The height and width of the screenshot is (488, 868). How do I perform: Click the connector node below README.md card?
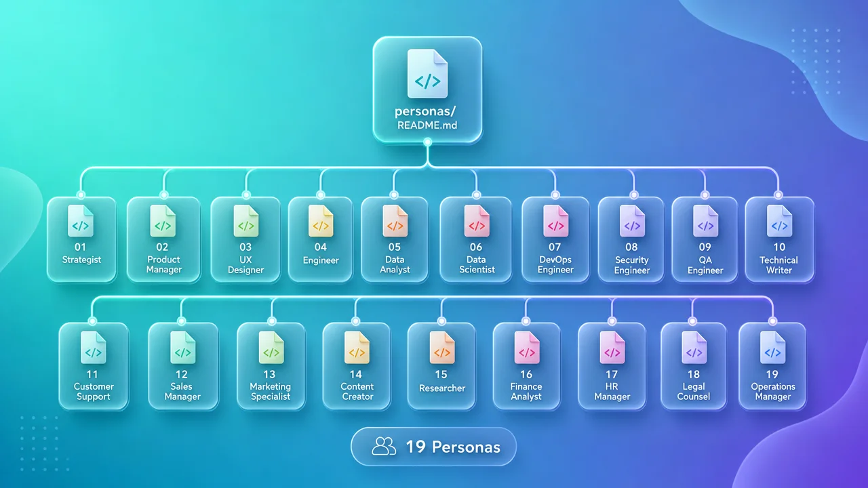coord(427,142)
